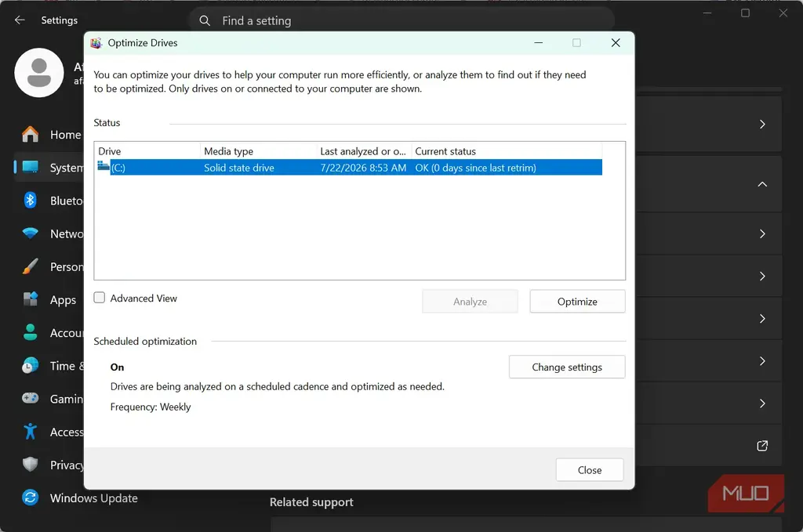Click the Close button in dialog
This screenshot has width=803, height=532.
click(x=590, y=469)
